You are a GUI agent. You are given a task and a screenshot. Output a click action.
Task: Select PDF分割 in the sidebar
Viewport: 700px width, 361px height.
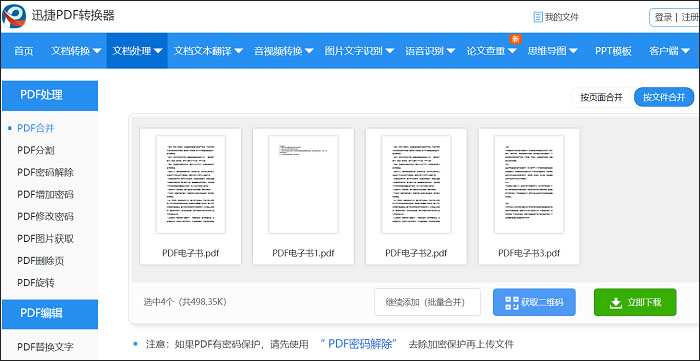(36, 150)
